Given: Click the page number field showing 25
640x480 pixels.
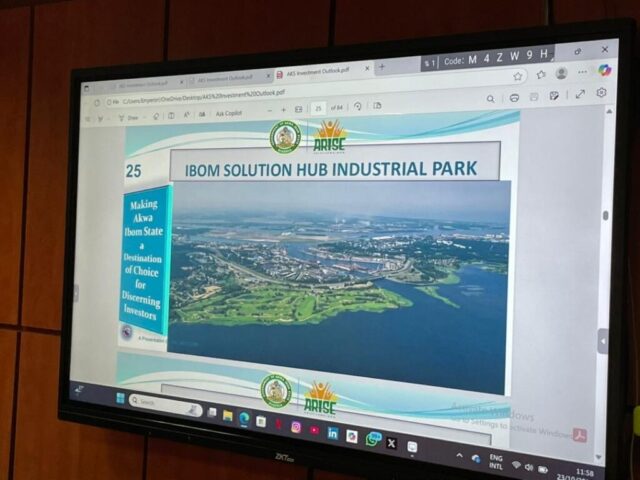Looking at the screenshot, I should tap(319, 108).
